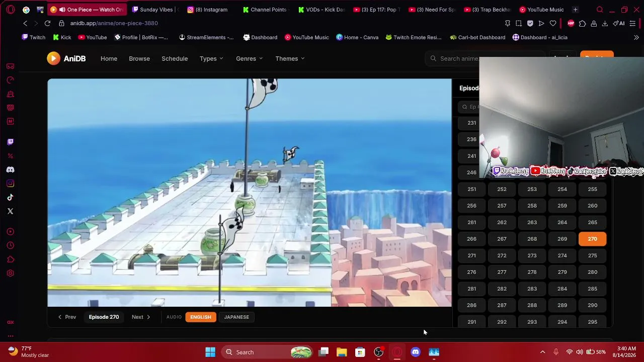
Task: Select episode 252
Action: 502,189
